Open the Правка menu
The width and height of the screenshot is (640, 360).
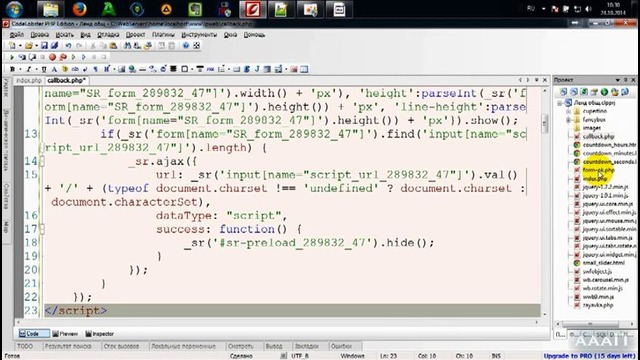pyautogui.click(x=40, y=35)
